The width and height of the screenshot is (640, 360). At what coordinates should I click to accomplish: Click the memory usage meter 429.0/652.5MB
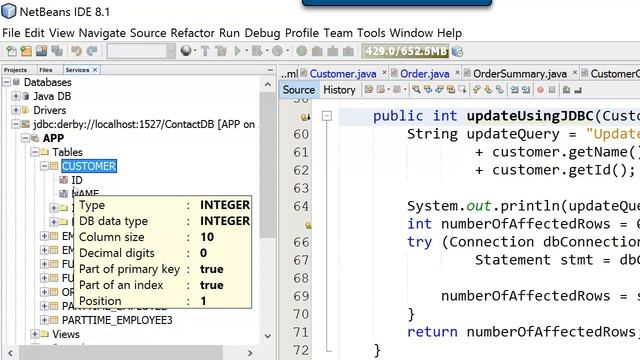coord(405,51)
